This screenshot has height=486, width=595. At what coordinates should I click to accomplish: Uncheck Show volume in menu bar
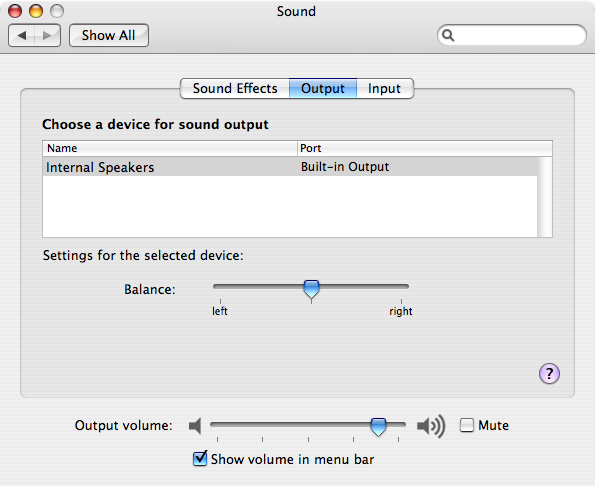pos(200,458)
